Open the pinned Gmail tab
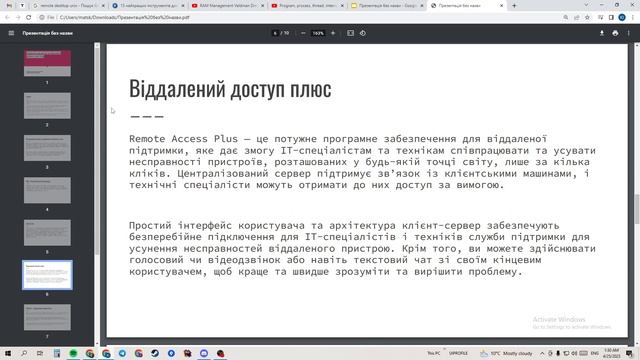 point(9,6)
